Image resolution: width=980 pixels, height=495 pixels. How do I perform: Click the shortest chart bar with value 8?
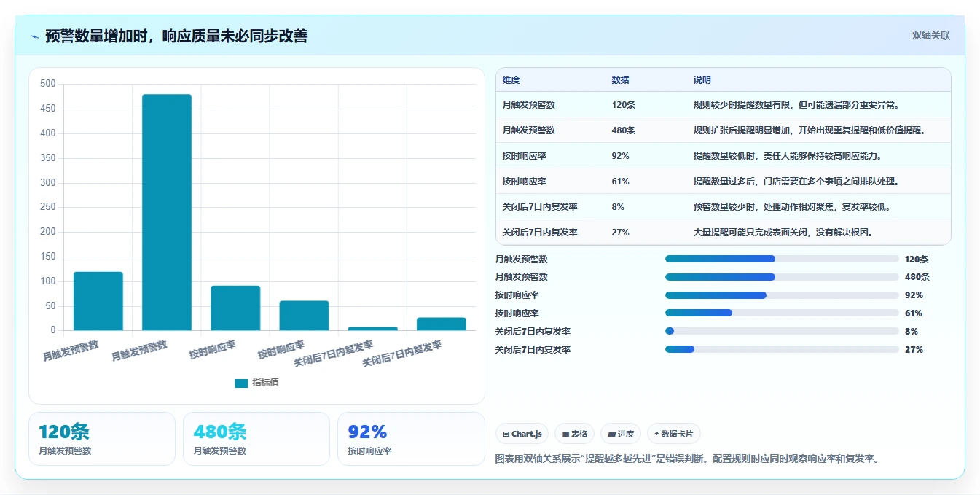[x=373, y=329]
